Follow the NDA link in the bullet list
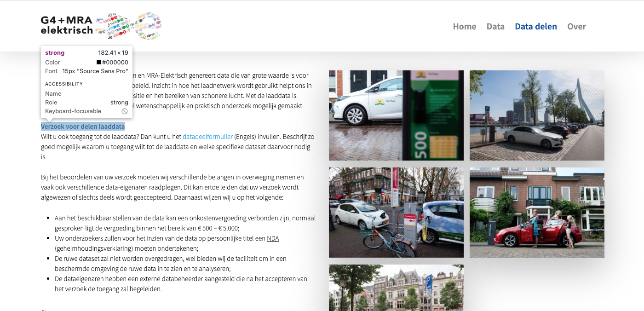644x311 pixels. pyautogui.click(x=273, y=238)
